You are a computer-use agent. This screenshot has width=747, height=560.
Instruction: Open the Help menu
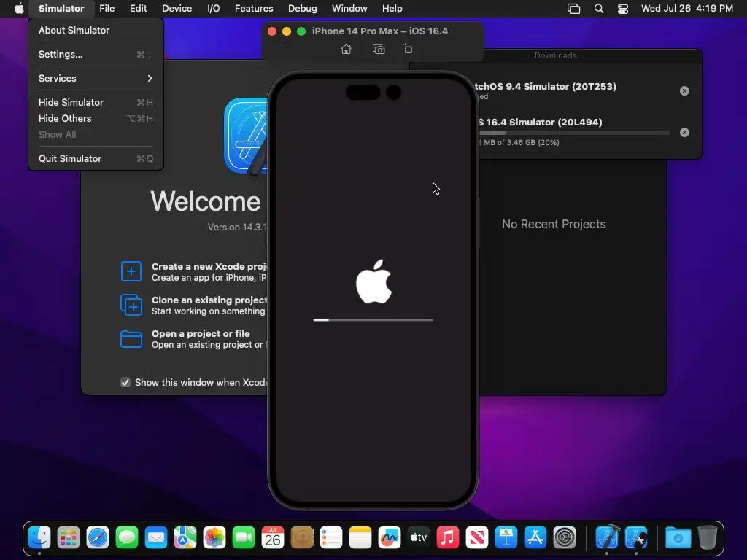(x=392, y=9)
